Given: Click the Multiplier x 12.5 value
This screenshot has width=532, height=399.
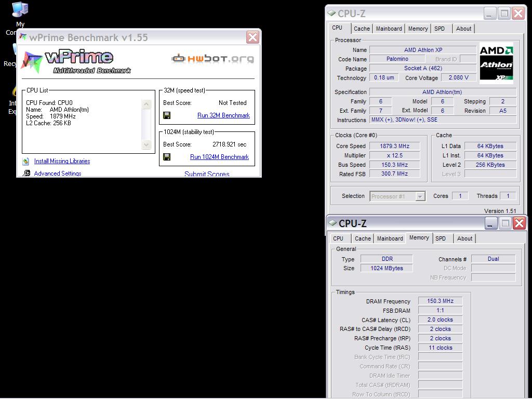Looking at the screenshot, I should tap(395, 155).
